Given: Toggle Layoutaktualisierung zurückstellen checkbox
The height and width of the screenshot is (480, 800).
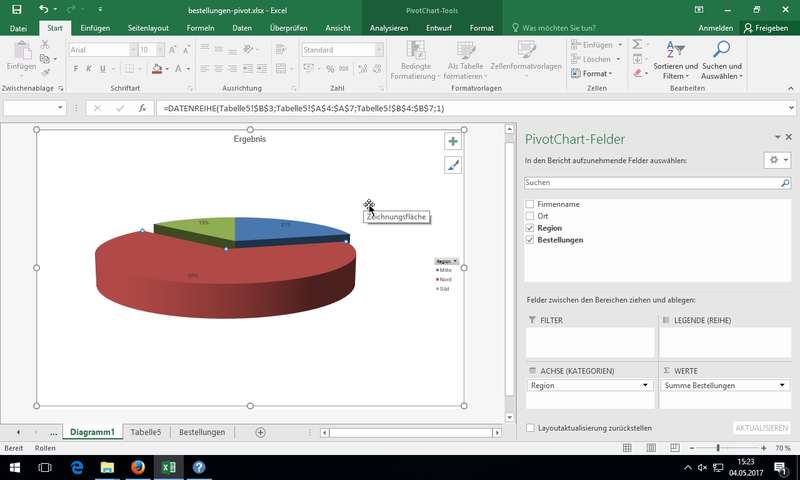Looking at the screenshot, I should click(530, 427).
